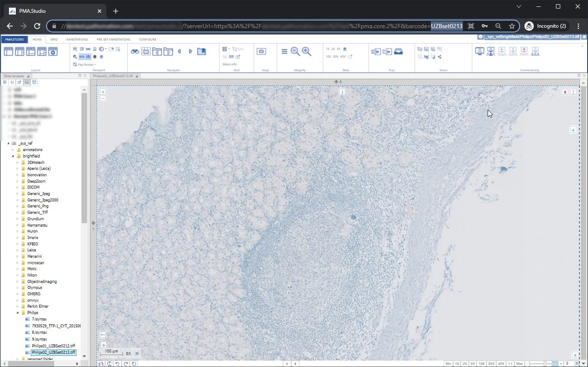This screenshot has height=367, width=588.
Task: Open the layout settings gear icon
Action: point(53,52)
